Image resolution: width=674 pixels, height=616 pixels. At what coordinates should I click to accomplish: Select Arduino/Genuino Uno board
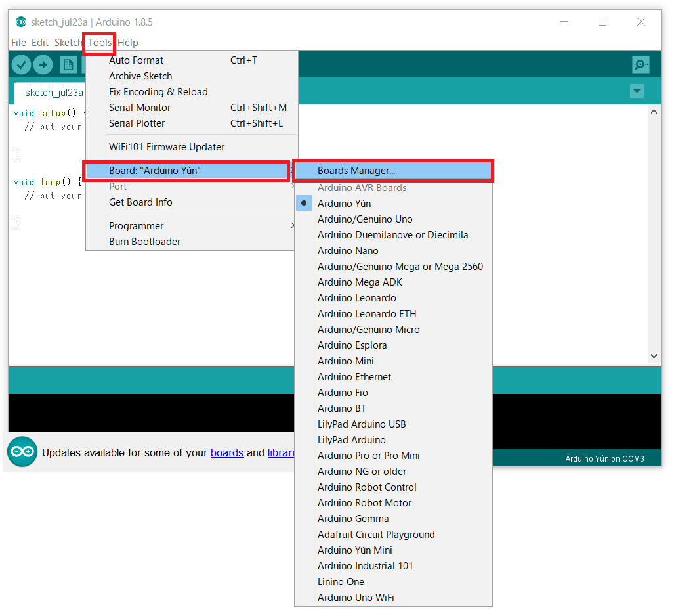(365, 219)
